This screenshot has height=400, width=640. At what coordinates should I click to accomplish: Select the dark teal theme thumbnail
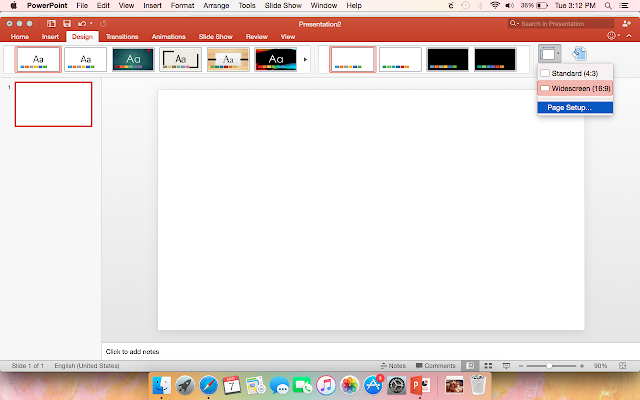coord(133,60)
